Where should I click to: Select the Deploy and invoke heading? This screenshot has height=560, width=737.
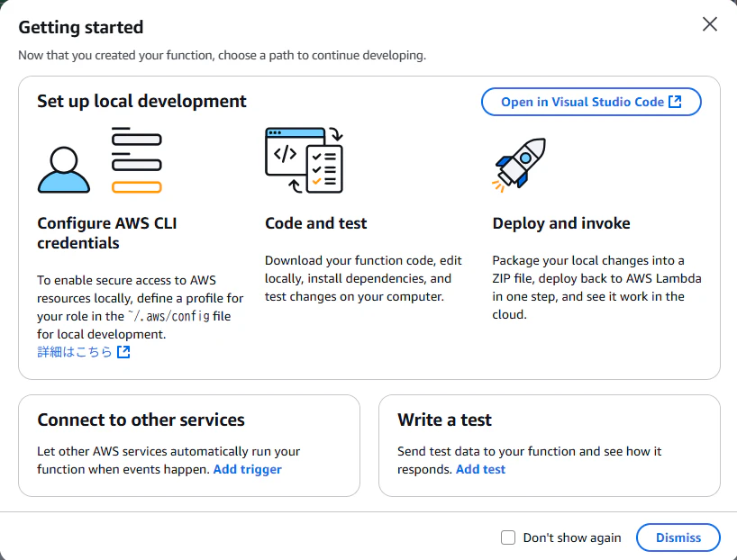[561, 223]
